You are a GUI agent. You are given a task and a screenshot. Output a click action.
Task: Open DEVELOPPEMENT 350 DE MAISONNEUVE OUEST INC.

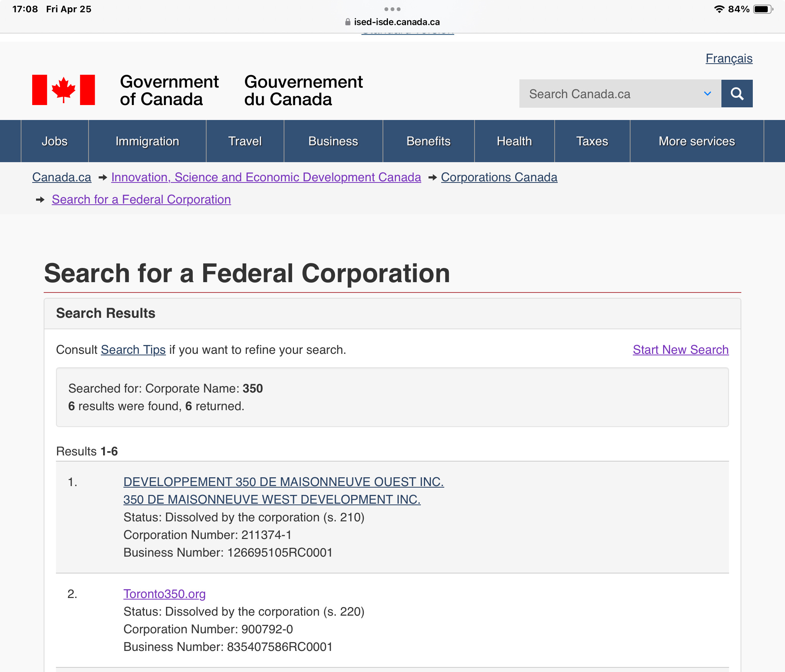(x=284, y=482)
